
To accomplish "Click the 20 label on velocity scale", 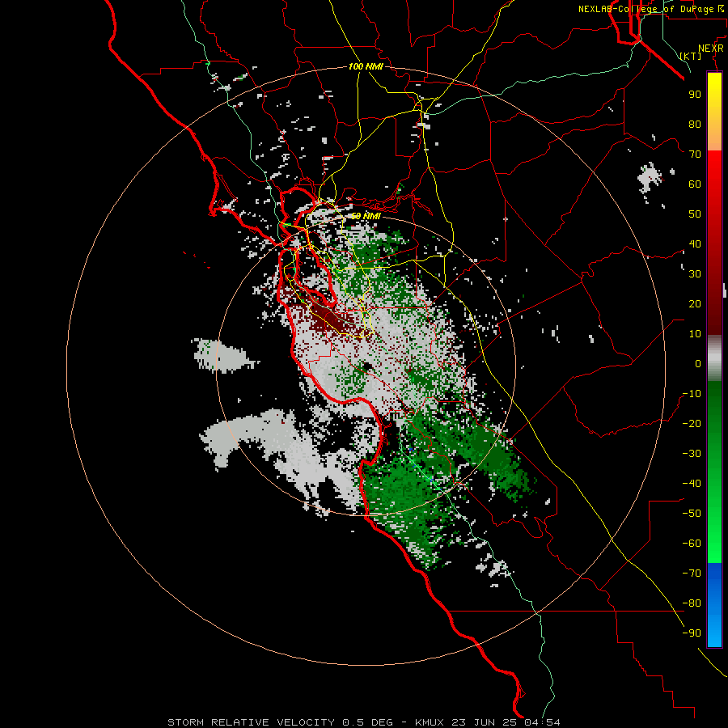I will pyautogui.click(x=695, y=304).
